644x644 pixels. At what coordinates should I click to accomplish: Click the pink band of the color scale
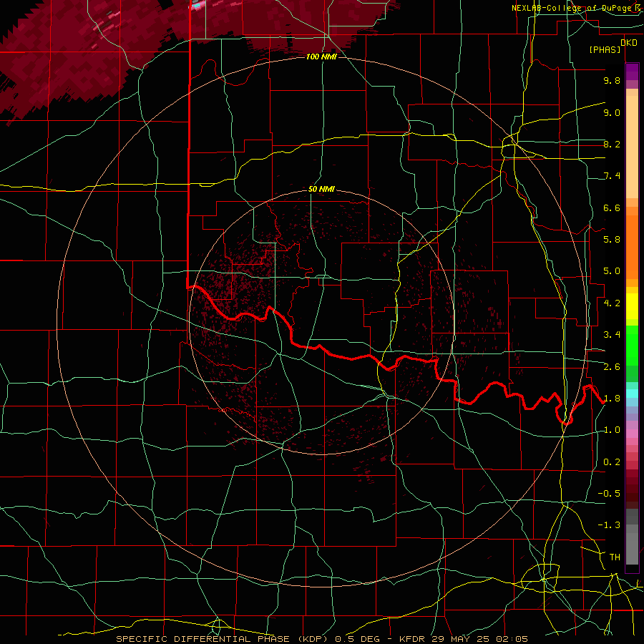click(632, 432)
